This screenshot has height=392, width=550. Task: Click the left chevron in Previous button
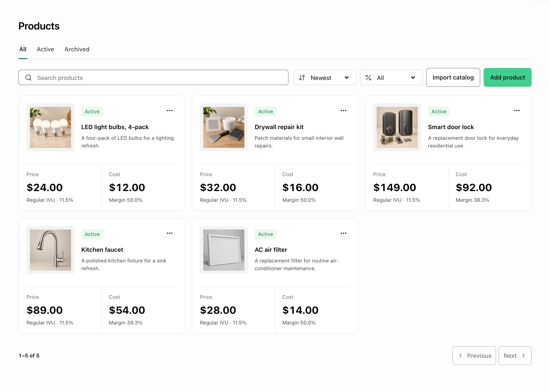(x=461, y=355)
